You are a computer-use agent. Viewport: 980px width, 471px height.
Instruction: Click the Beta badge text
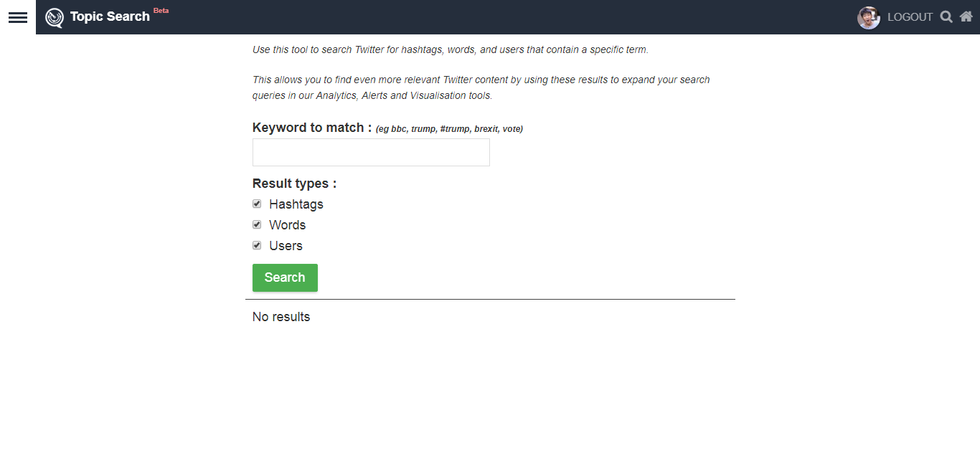coord(161,11)
